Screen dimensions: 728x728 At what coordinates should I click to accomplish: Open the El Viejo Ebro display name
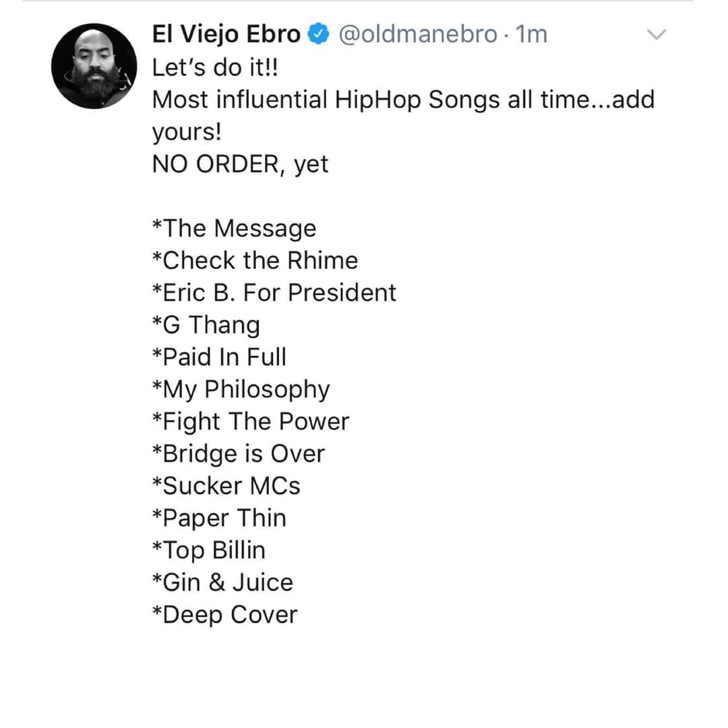point(226,34)
